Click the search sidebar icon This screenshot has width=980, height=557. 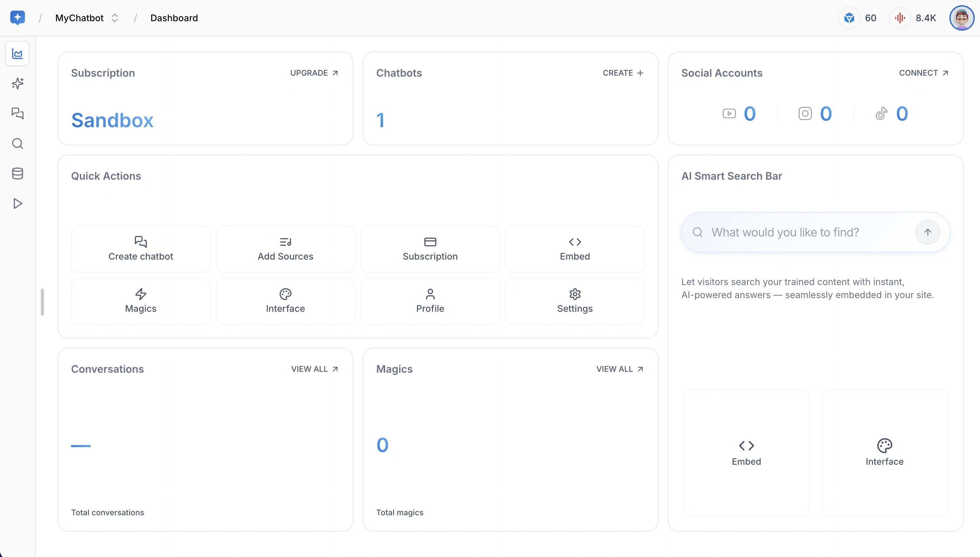[x=18, y=143]
